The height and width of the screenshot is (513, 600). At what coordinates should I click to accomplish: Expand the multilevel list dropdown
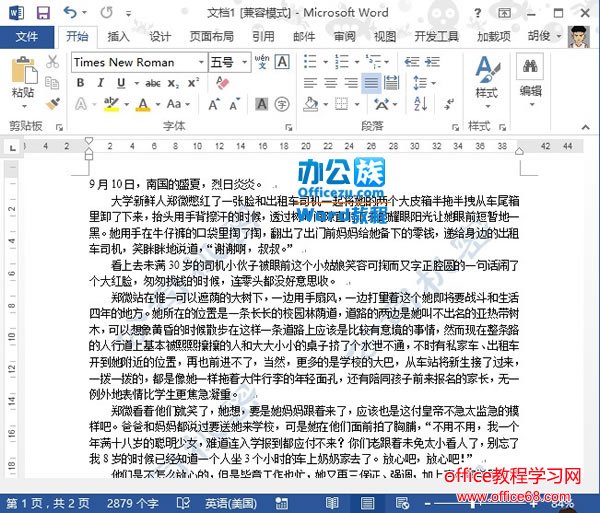[387, 62]
